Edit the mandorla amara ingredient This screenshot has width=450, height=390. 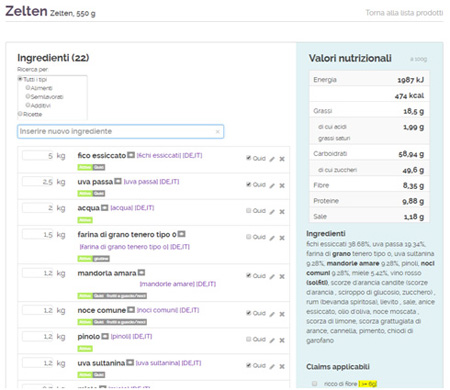pos(272,277)
